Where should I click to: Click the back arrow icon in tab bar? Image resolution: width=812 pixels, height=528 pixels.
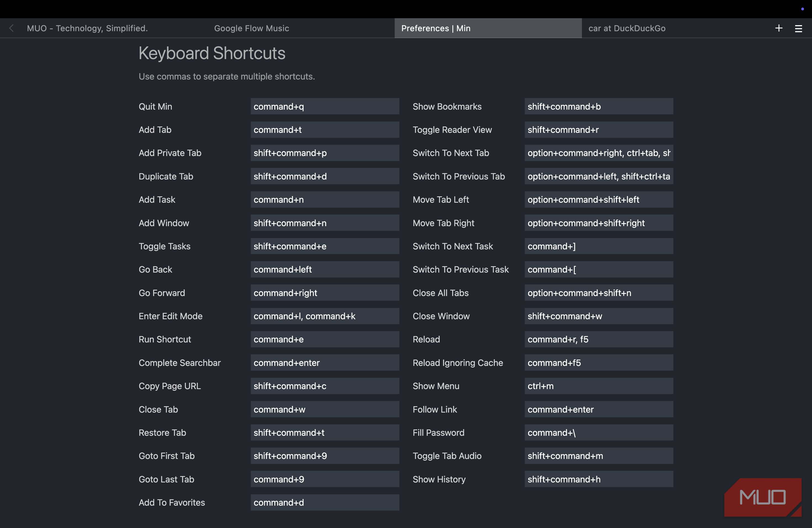pos(12,28)
